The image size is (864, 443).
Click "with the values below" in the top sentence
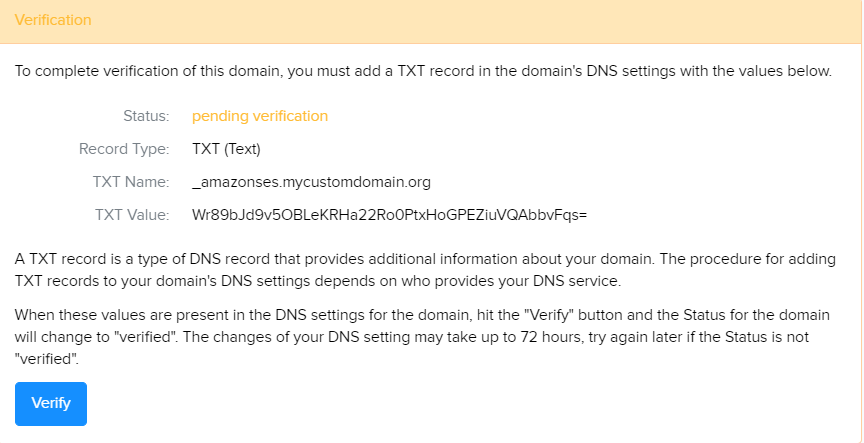(x=752, y=71)
